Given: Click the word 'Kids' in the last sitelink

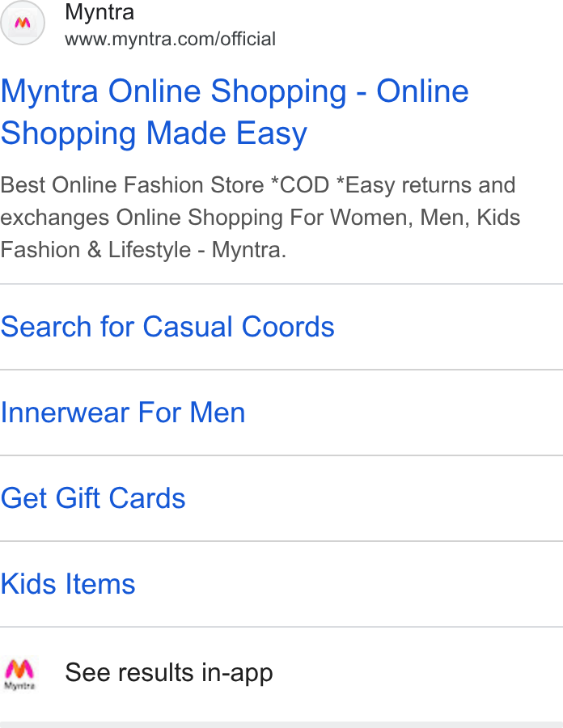Looking at the screenshot, I should click(29, 583).
